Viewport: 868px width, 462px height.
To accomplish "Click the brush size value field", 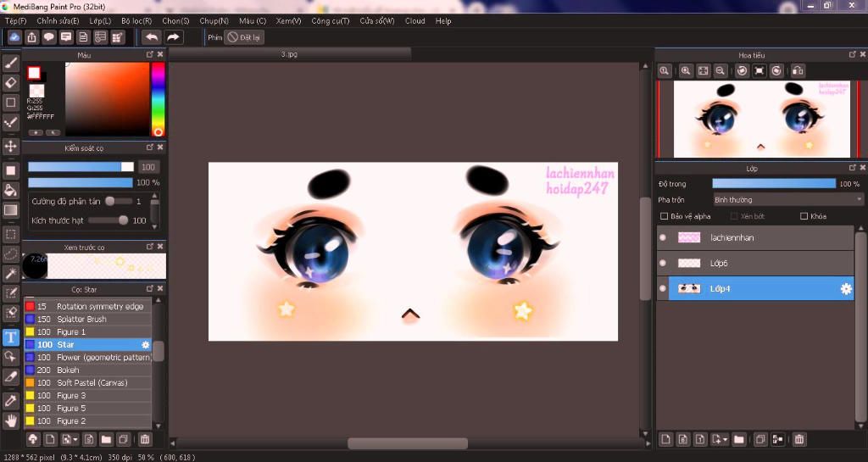I will 147,167.
